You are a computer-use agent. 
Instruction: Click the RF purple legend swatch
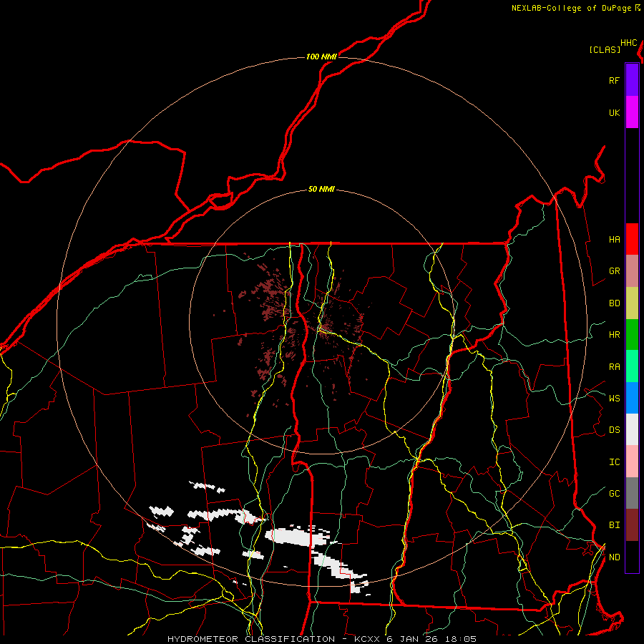(632, 80)
